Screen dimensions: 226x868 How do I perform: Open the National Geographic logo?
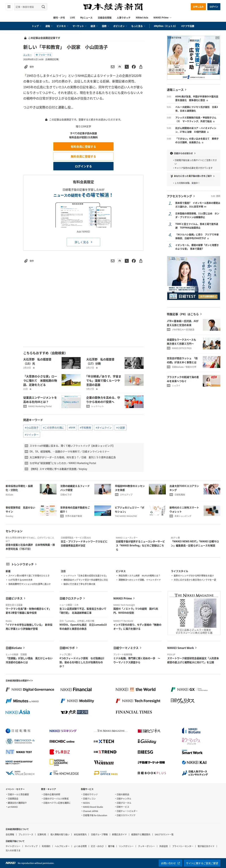(x=59, y=763)
